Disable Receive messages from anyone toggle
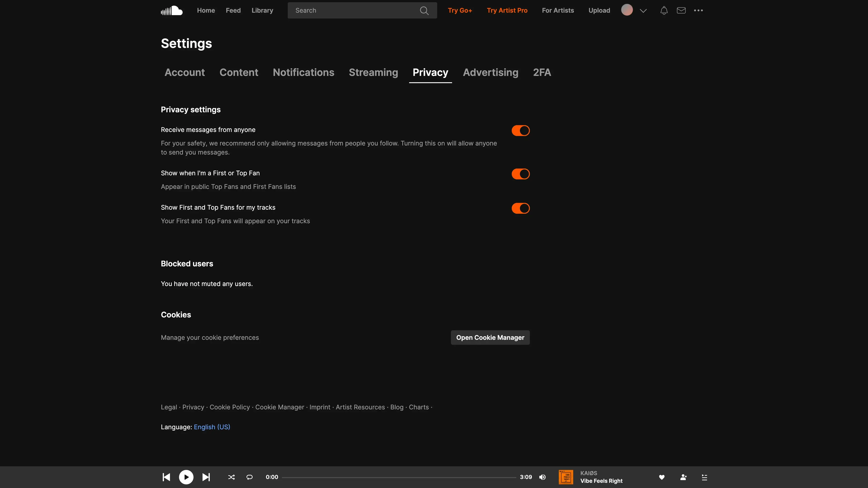868x488 pixels. point(520,131)
